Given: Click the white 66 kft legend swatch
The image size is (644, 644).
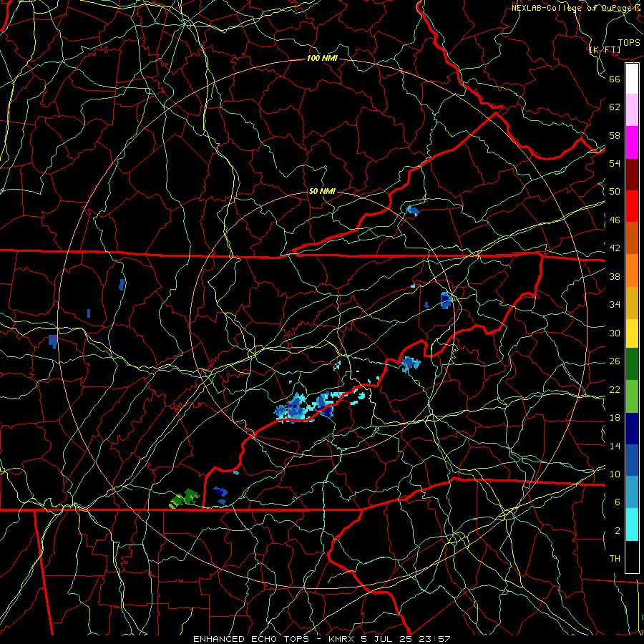Looking at the screenshot, I should 632,79.
